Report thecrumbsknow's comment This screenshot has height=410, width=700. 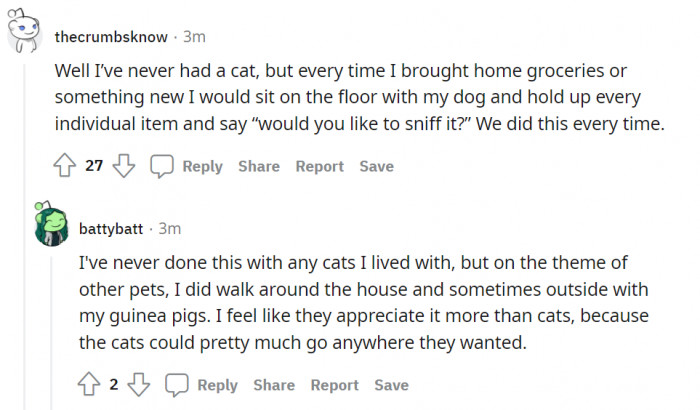point(319,166)
